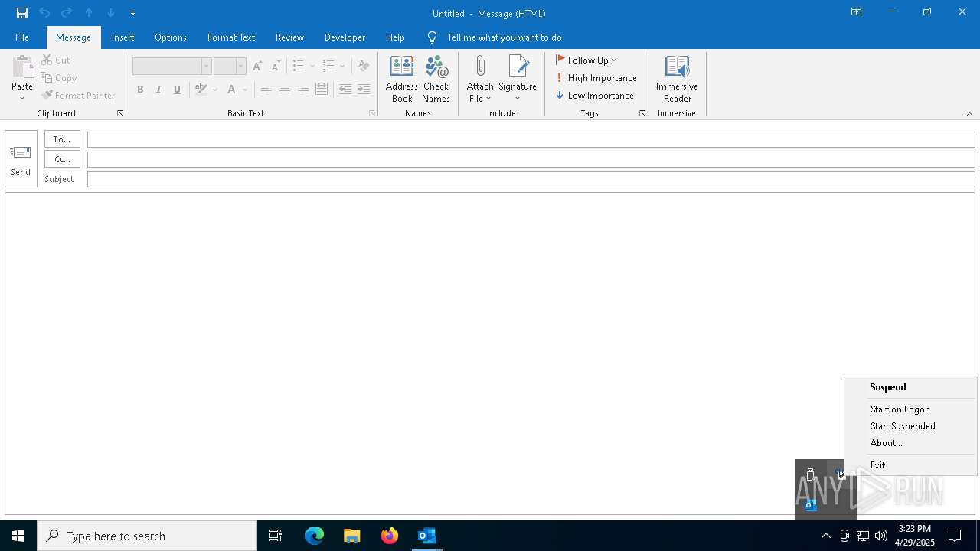
Task: Open the Help tab
Action: click(395, 37)
